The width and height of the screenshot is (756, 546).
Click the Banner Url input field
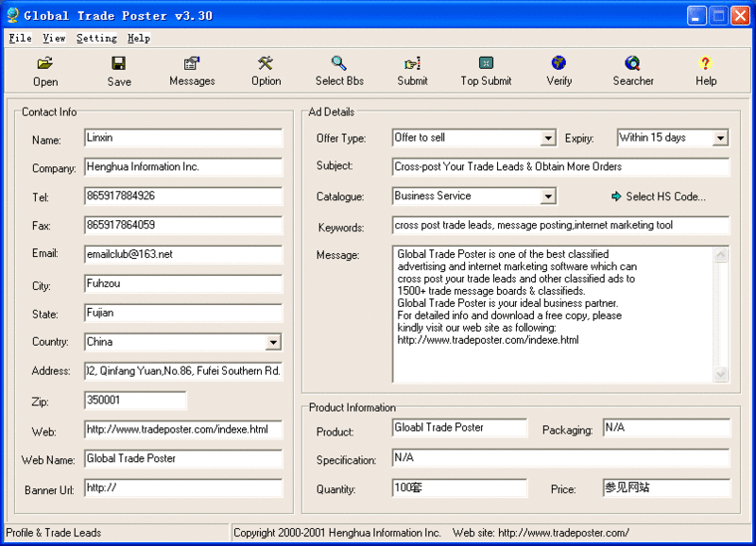pos(183,488)
